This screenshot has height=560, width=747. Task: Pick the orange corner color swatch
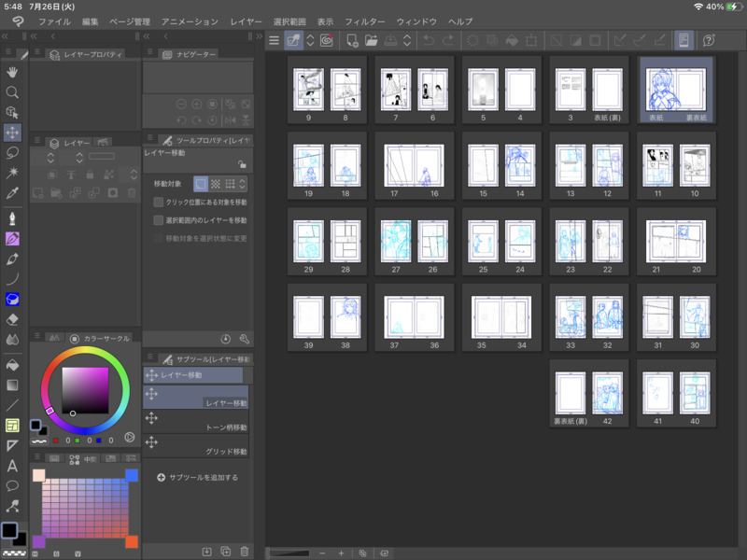point(132,542)
